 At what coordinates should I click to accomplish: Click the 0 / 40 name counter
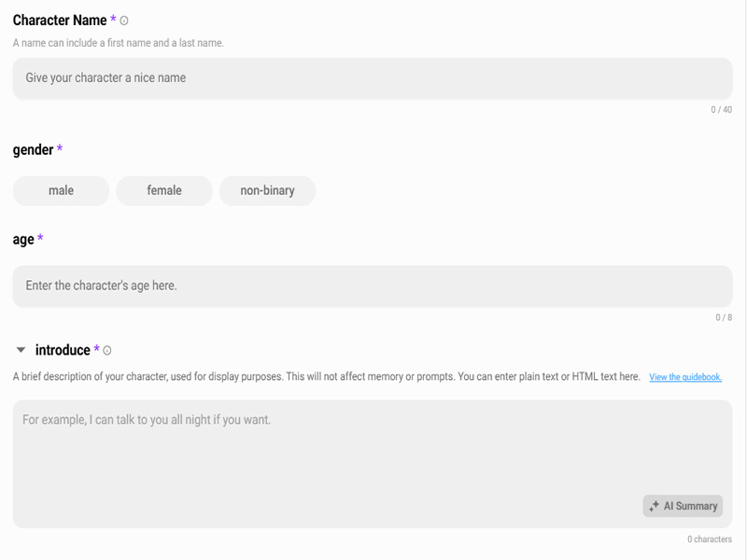point(721,109)
